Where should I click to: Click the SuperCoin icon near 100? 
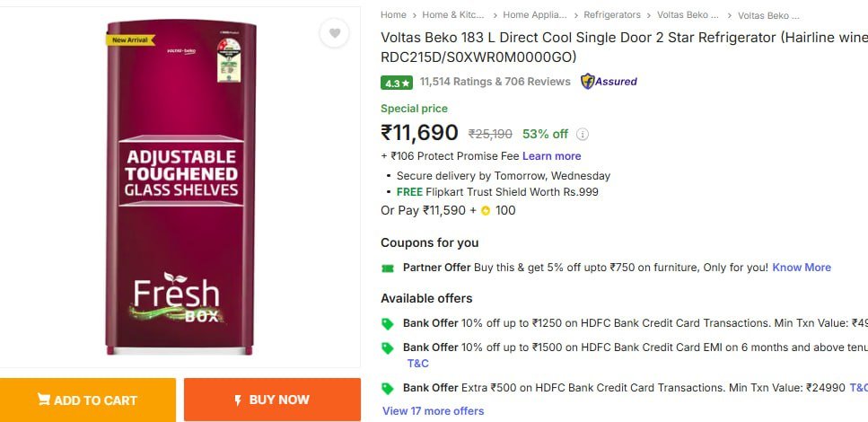tap(486, 211)
